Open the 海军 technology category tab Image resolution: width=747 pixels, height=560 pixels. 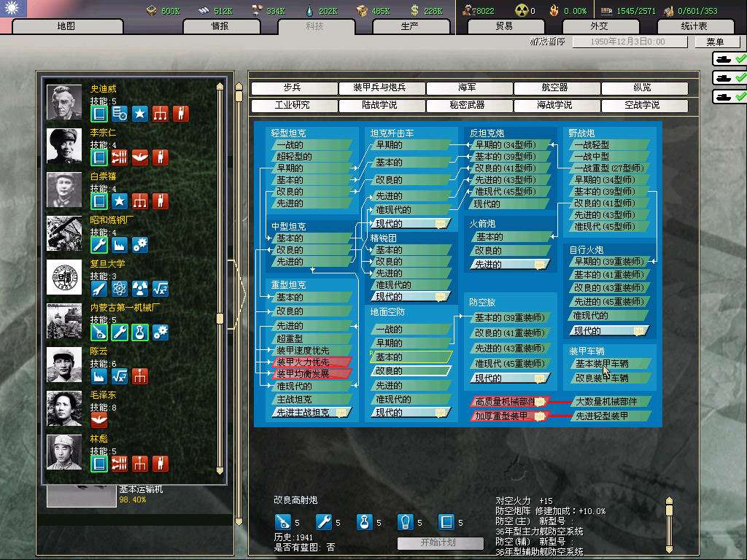point(468,88)
